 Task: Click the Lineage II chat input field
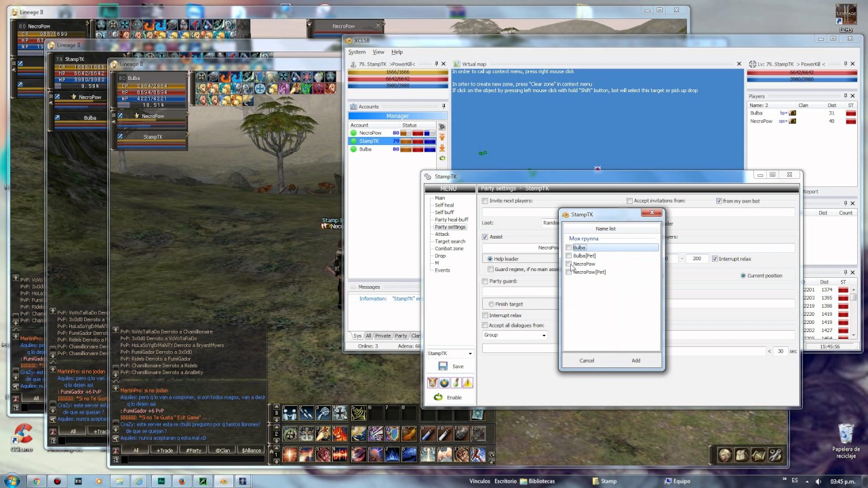193,460
